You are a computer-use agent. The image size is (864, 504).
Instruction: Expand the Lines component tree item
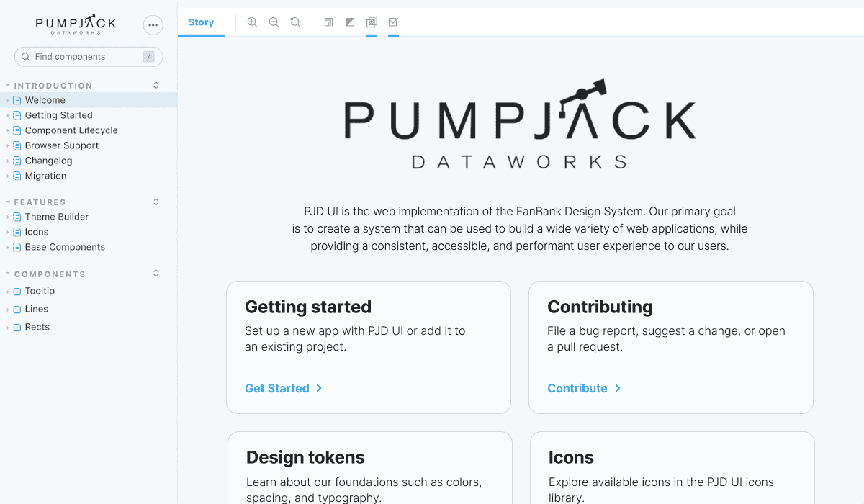point(36,309)
